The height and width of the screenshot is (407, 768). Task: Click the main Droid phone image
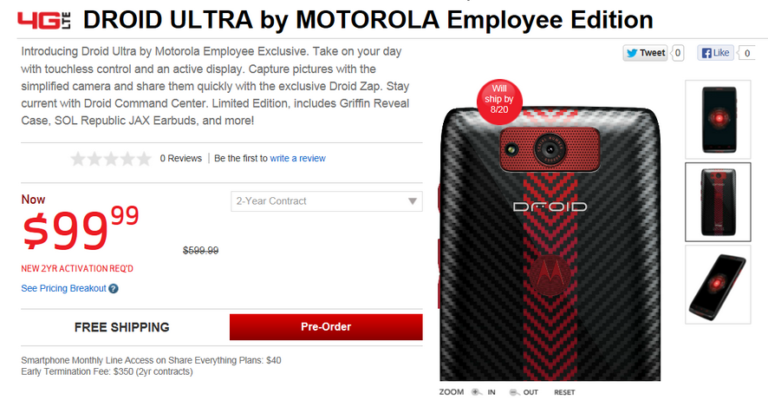click(550, 242)
